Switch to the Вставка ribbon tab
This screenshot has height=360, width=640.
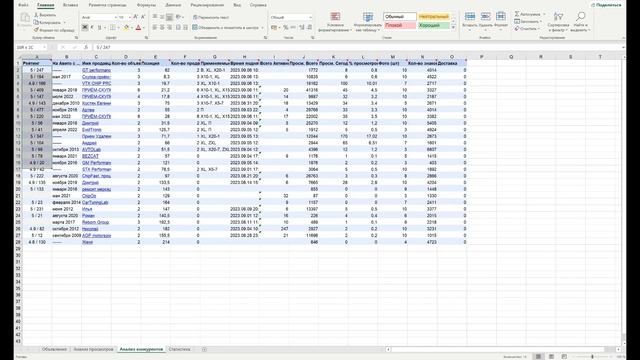(x=70, y=5)
